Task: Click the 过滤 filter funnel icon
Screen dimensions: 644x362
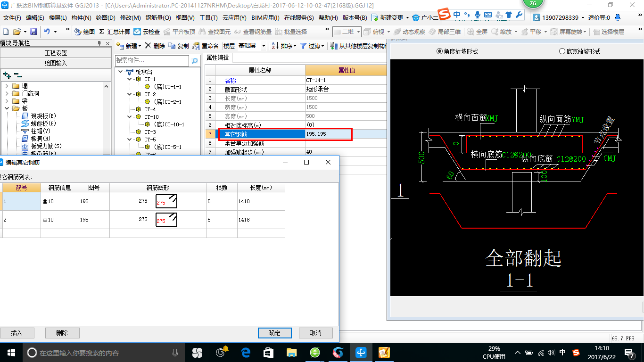Action: pos(303,46)
